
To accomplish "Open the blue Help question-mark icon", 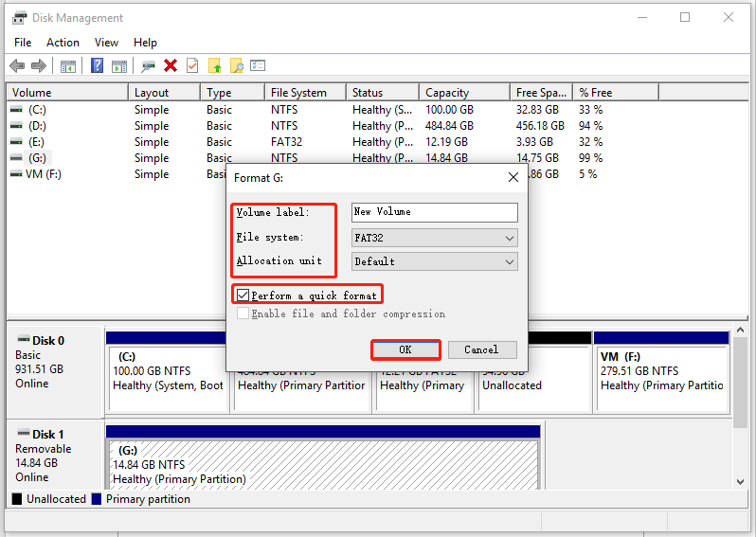I will [x=97, y=65].
